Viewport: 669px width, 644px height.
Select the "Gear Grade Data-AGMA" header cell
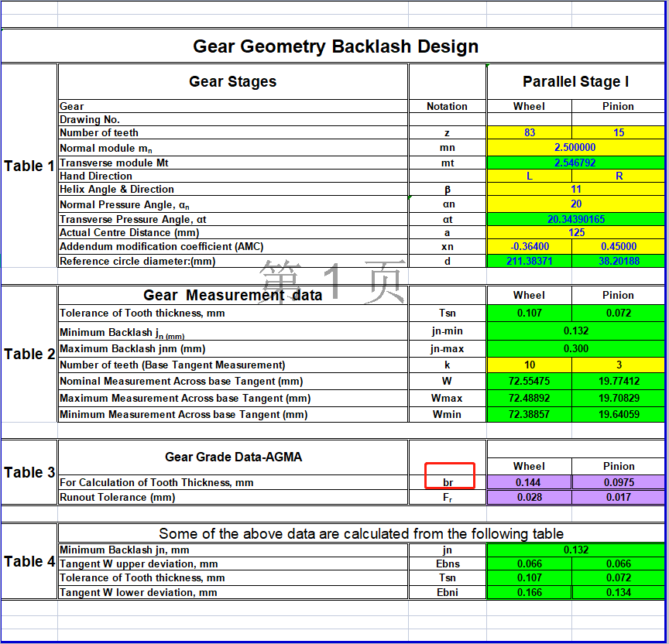point(233,457)
